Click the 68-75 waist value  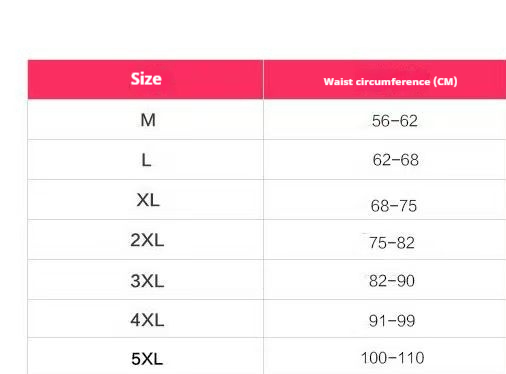tap(394, 206)
